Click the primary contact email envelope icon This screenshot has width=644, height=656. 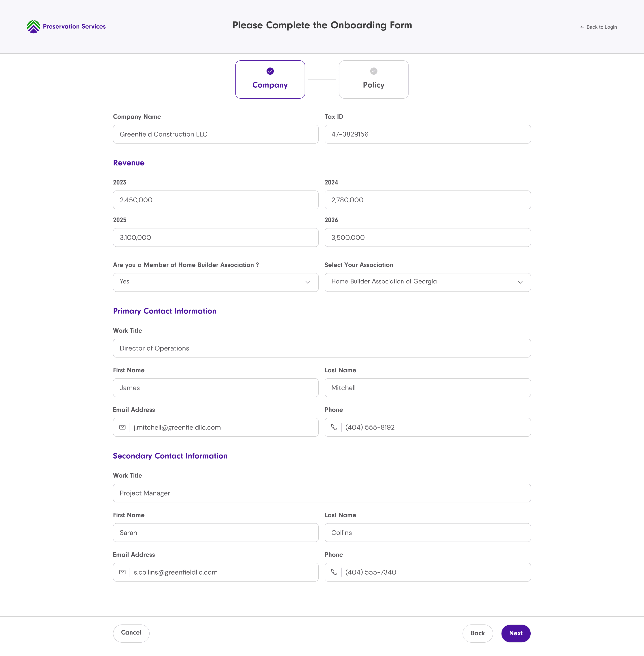click(123, 427)
